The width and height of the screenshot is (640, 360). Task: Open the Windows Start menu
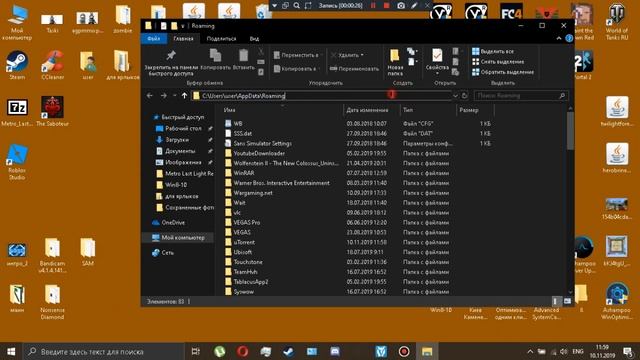11,351
